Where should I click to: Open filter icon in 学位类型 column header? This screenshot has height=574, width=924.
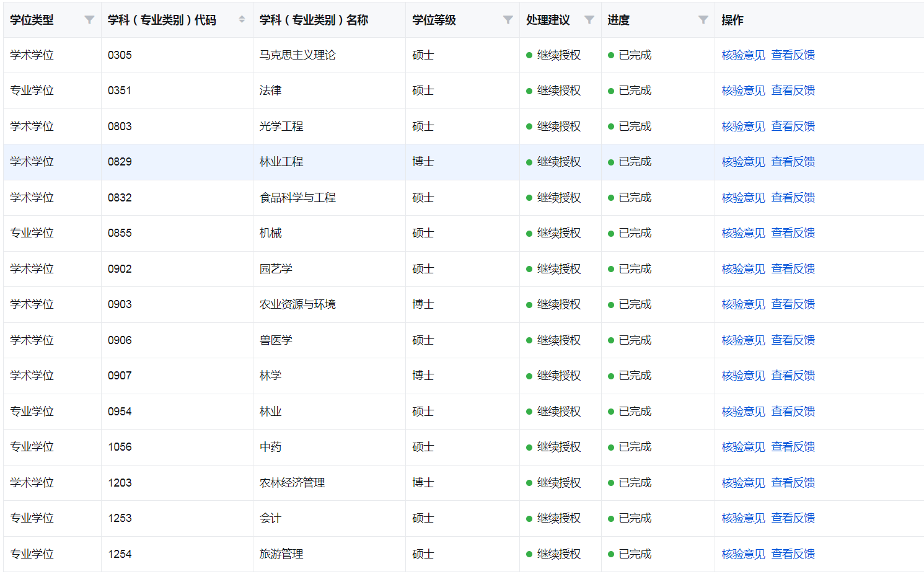click(89, 20)
